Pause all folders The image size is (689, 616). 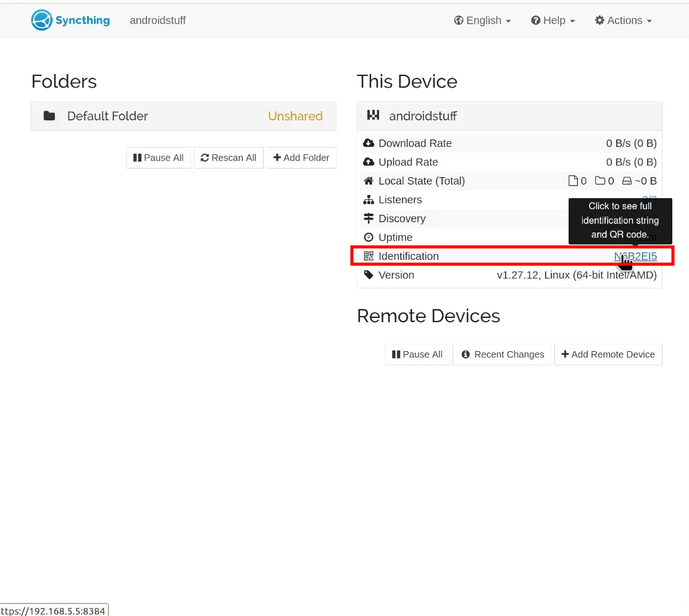tap(158, 158)
